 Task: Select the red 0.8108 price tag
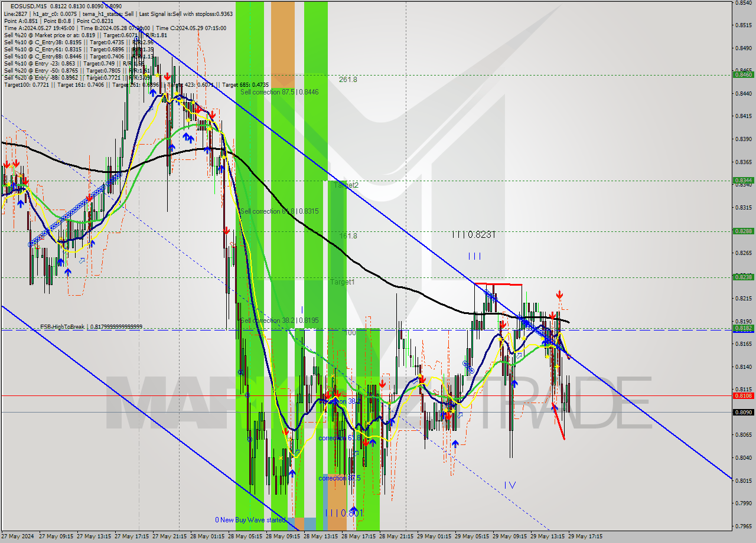pos(742,395)
